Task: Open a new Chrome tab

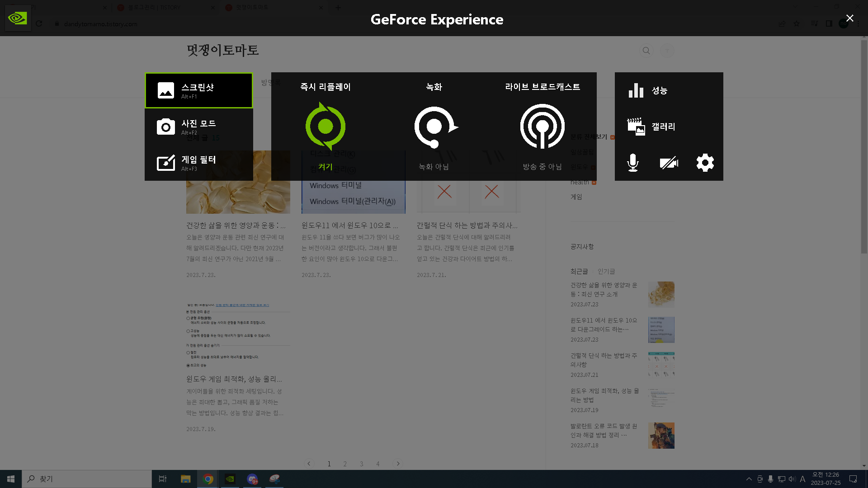Action: point(338,7)
